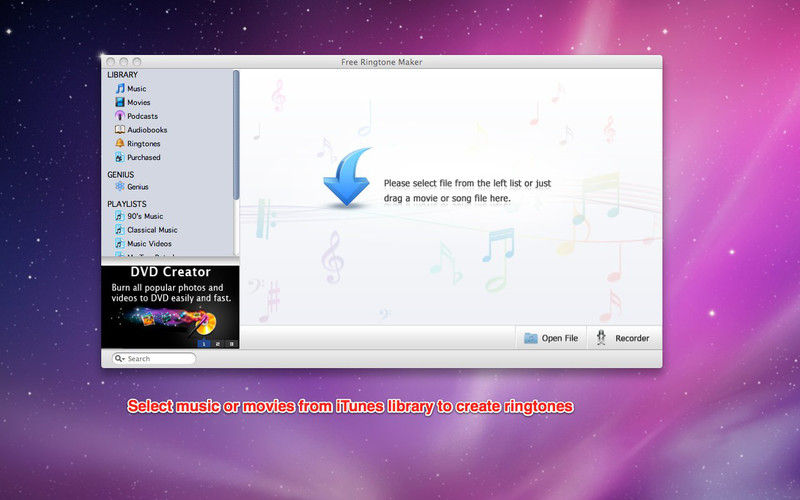
Task: Choose the Audiobooks book icon
Action: coord(120,130)
